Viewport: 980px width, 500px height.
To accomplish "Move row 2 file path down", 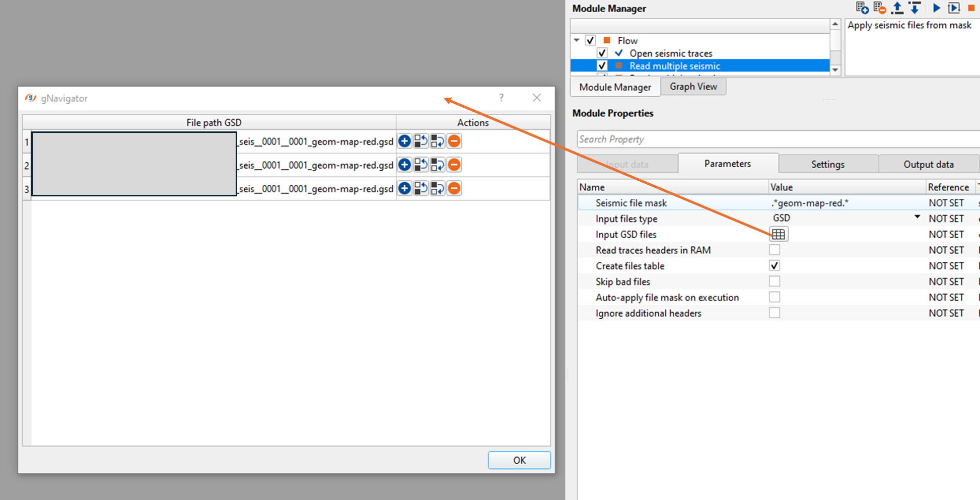I will [438, 165].
